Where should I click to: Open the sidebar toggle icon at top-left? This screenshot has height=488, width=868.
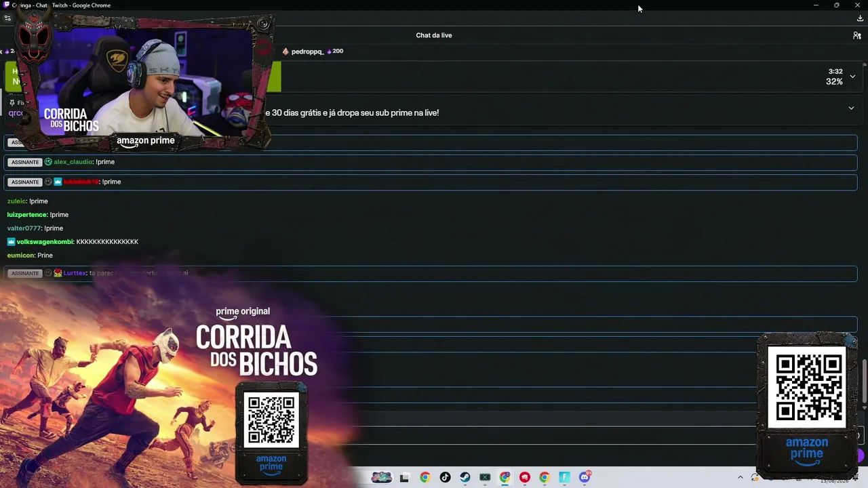coord(7,18)
